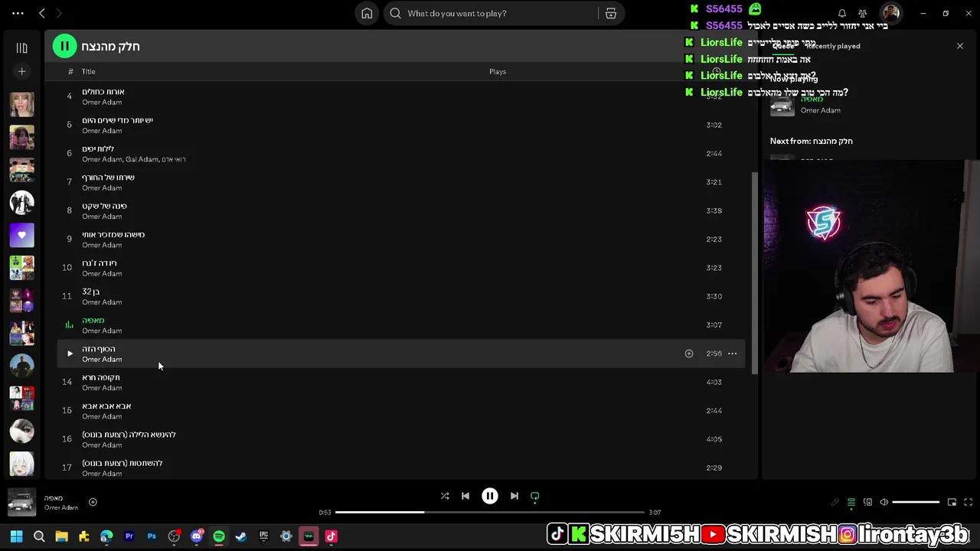Open the miniplayer icon

point(952,502)
